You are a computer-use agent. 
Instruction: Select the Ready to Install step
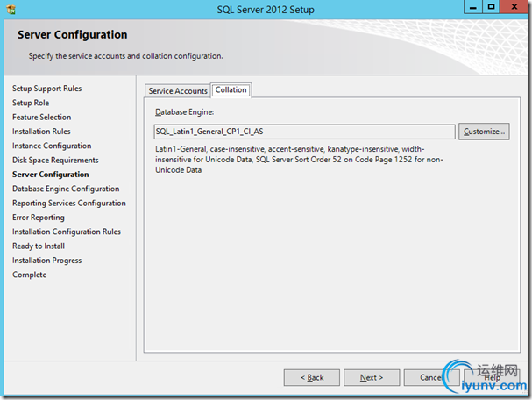click(x=39, y=246)
